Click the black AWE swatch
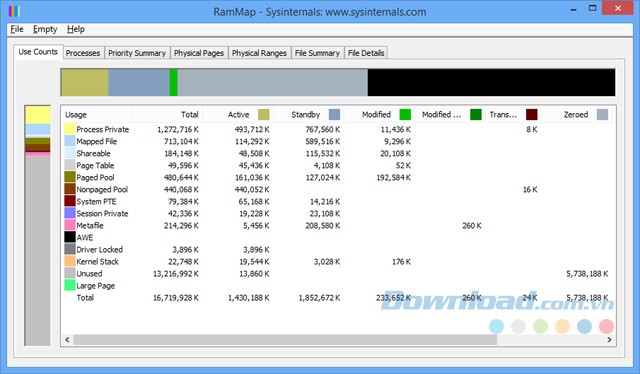Image resolution: width=640 pixels, height=374 pixels. (70, 237)
